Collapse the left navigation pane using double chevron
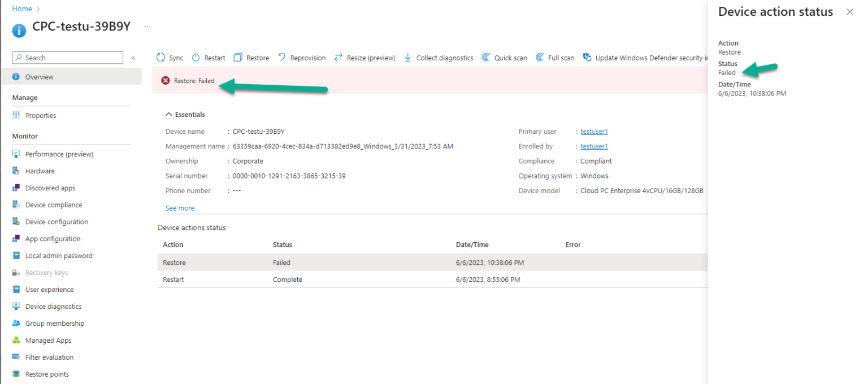868x384 pixels. 134,57
